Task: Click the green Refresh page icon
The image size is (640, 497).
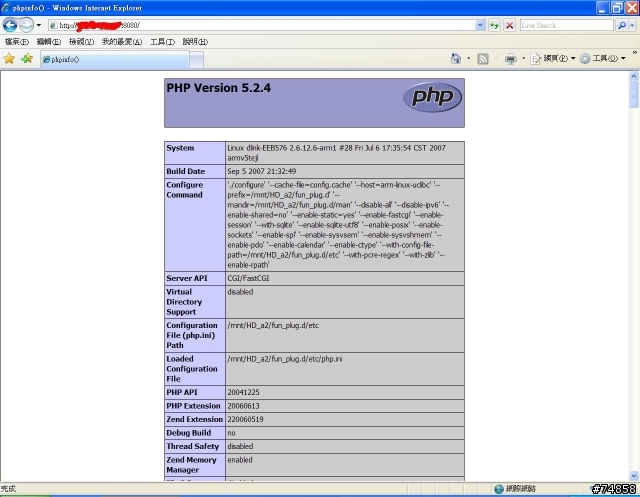Action: [495, 25]
